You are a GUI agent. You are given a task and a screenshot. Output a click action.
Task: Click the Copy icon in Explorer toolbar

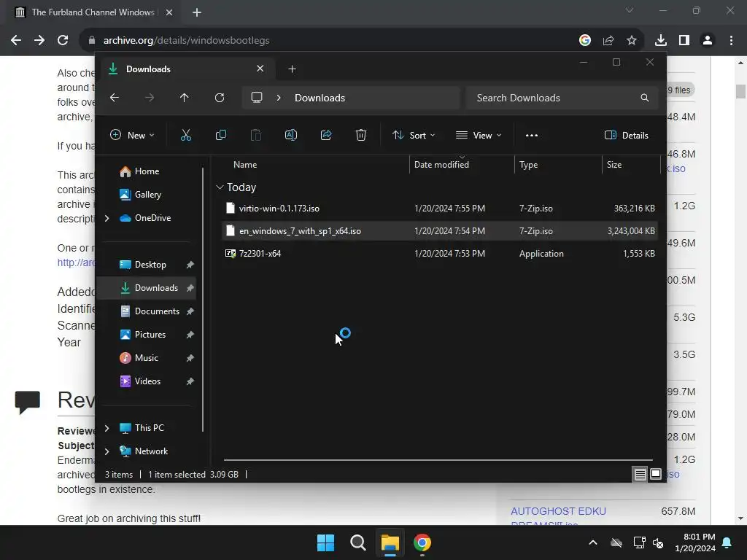[x=220, y=135]
